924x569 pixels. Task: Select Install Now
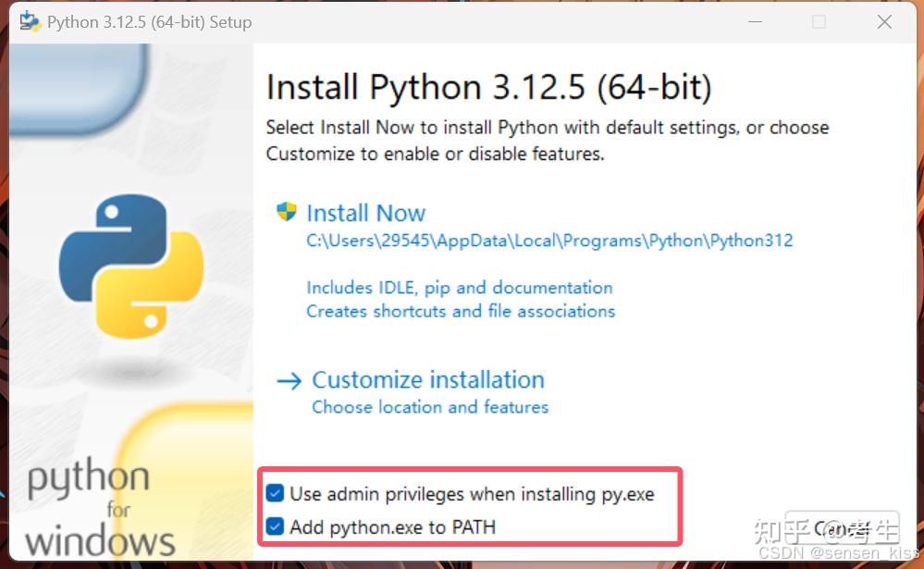click(366, 212)
